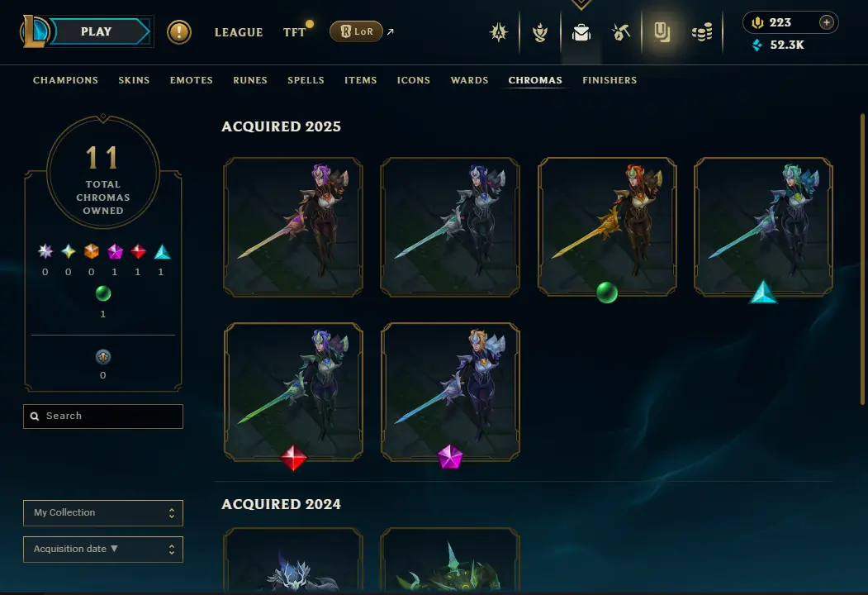The image size is (868, 595).
Task: Open the highlighted clash banner icon
Action: coord(662,33)
